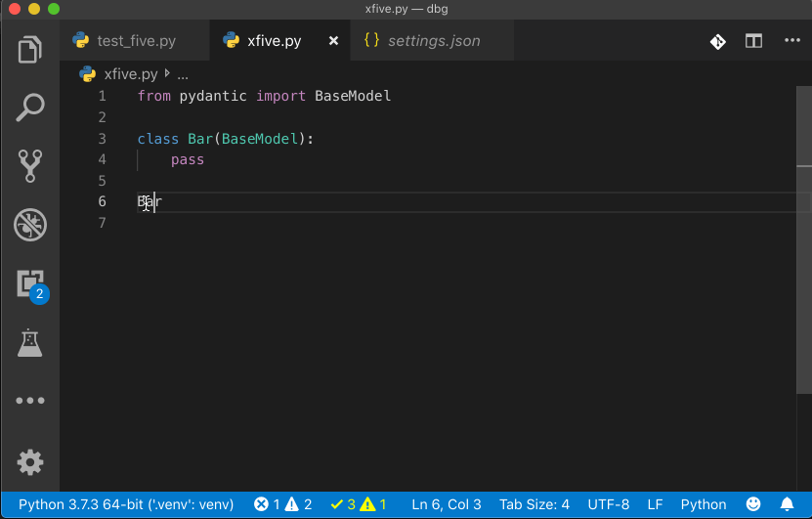The width and height of the screenshot is (812, 519).
Task: Split the editor to the right
Action: (x=753, y=40)
